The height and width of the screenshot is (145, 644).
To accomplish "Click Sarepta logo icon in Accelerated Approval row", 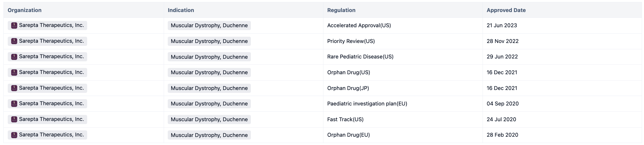I will click(14, 26).
